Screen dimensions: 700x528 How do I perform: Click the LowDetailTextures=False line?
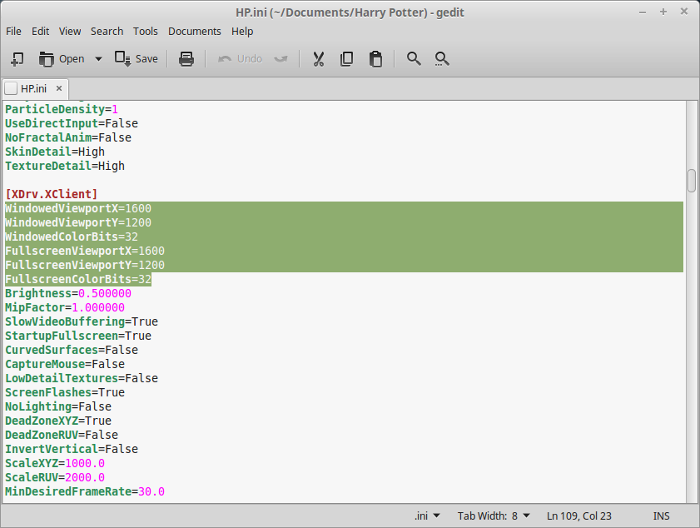point(82,378)
